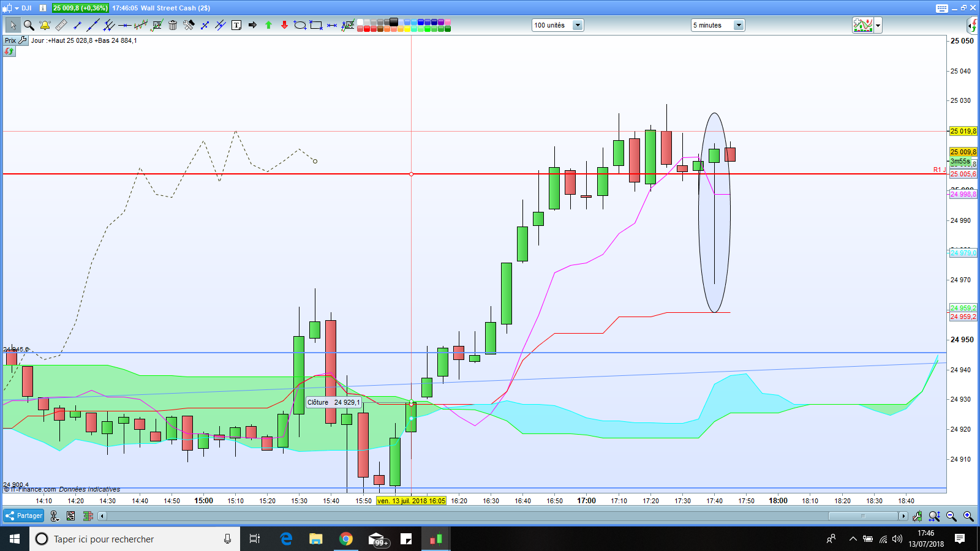Select the horizontal line tool
980x551 pixels.
tap(125, 25)
